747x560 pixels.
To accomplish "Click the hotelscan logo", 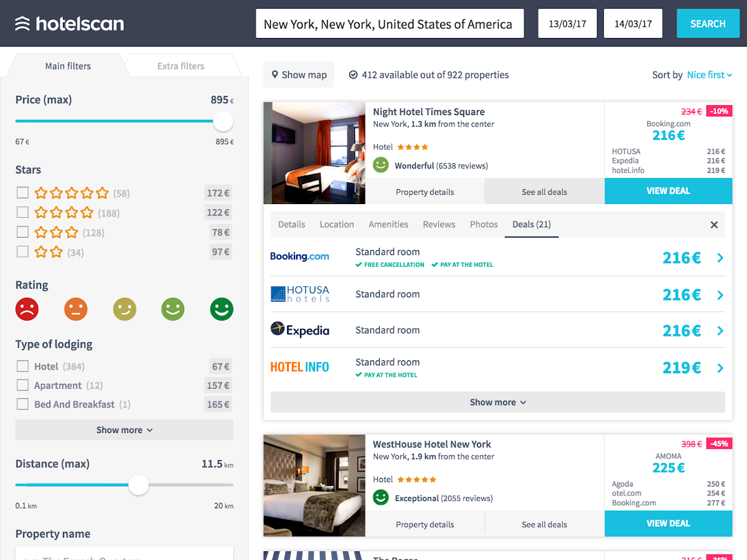I will pyautogui.click(x=70, y=24).
